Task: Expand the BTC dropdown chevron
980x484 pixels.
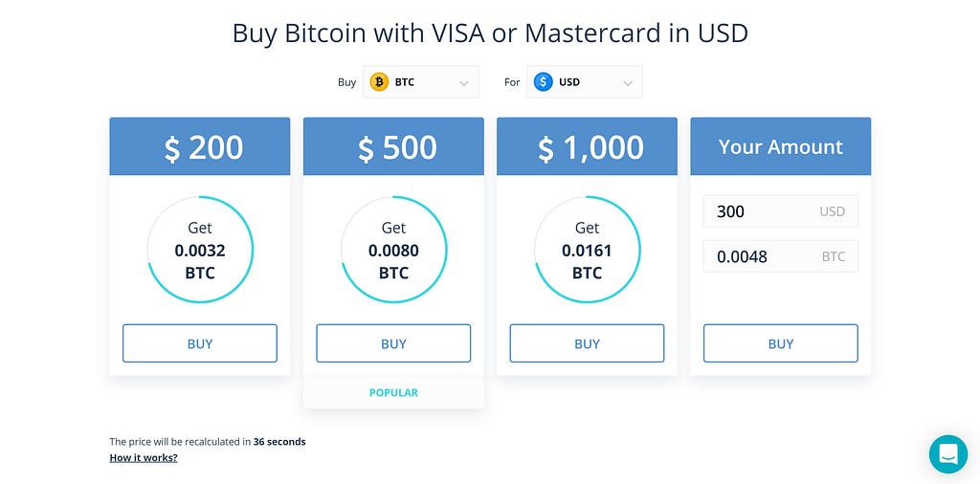Action: click(464, 83)
